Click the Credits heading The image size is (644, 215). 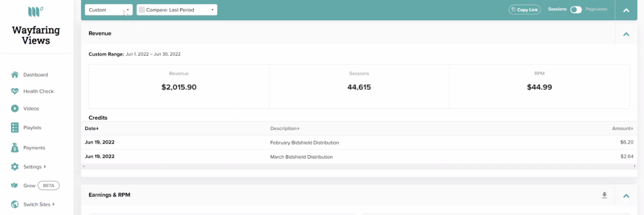(x=98, y=118)
